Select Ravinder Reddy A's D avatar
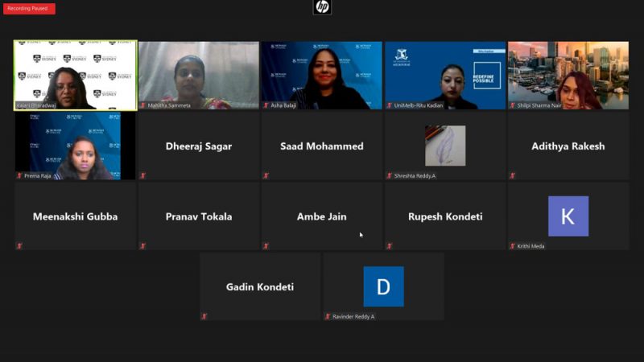Screen dimensions: 644x362 click(384, 286)
